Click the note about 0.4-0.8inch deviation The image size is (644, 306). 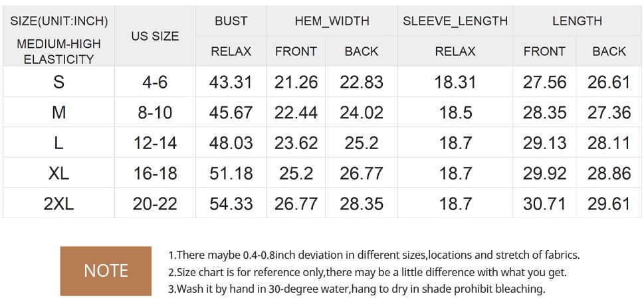click(374, 255)
